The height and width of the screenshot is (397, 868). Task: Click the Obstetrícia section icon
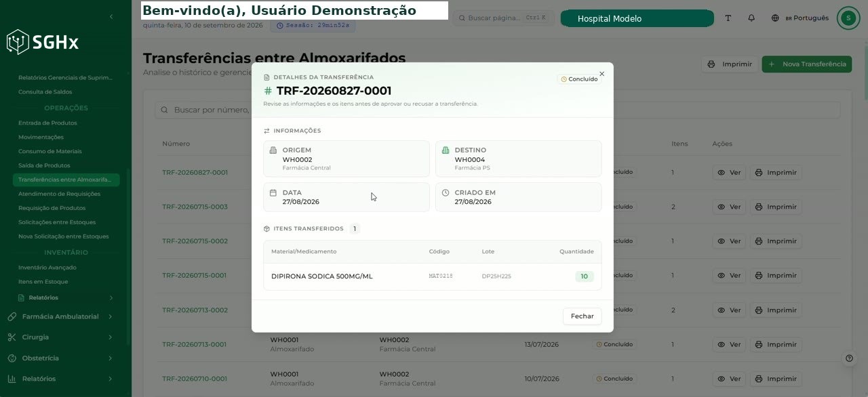pos(12,358)
